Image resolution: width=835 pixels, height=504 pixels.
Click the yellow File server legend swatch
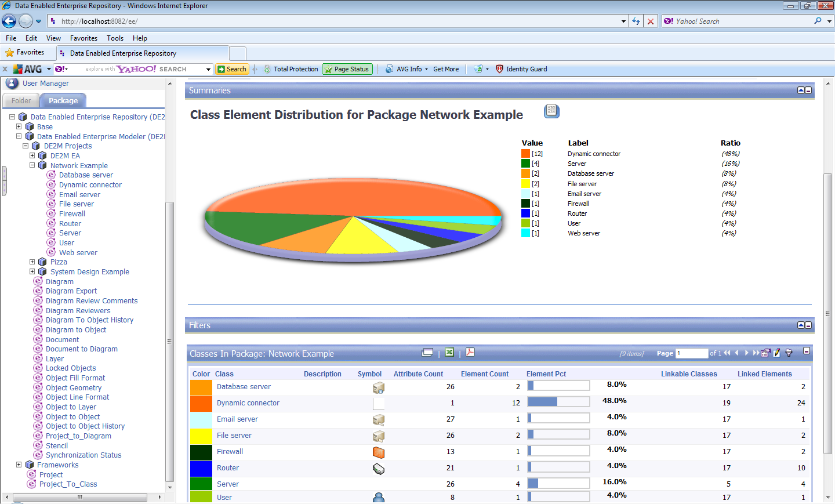(x=525, y=183)
